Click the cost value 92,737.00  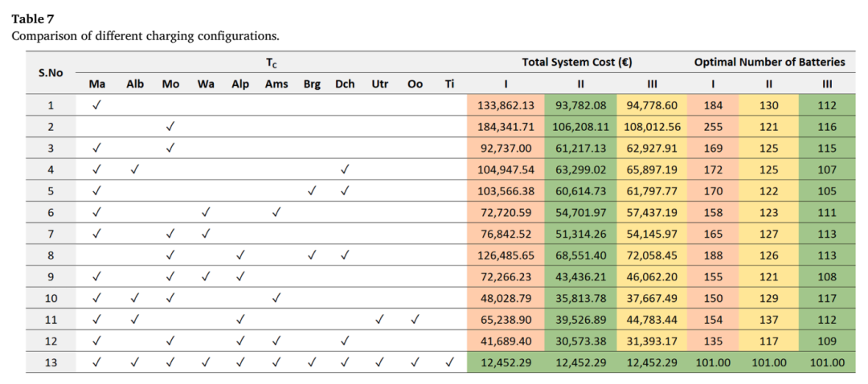(x=506, y=149)
